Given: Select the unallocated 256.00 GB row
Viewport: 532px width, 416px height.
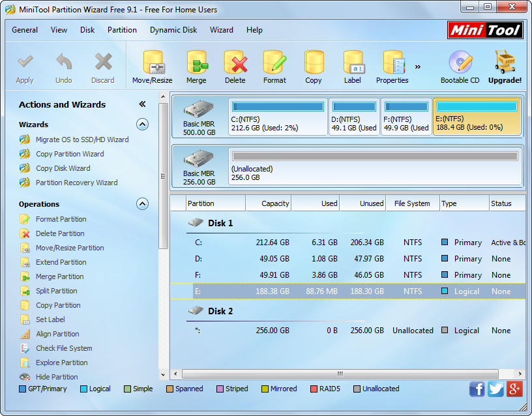Looking at the screenshot, I should 347,331.
